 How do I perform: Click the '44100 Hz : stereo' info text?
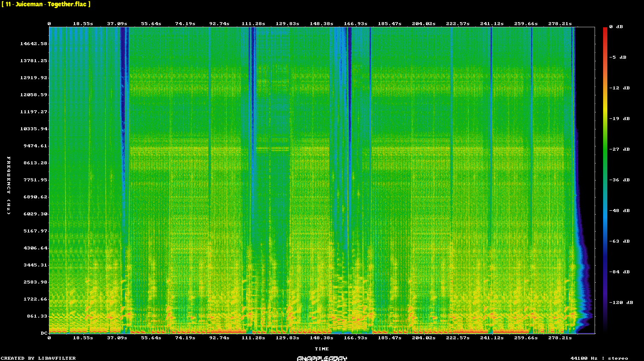pos(599,358)
